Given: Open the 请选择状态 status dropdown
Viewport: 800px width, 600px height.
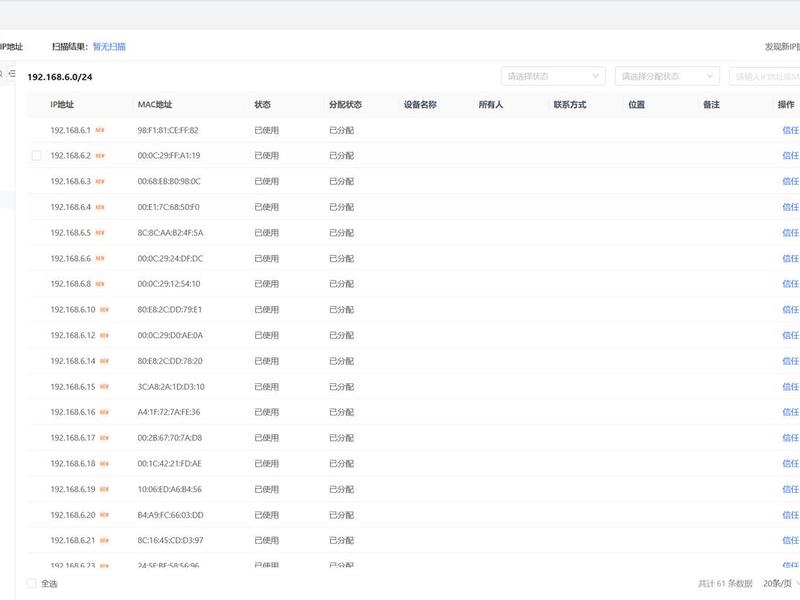Looking at the screenshot, I should [x=553, y=76].
